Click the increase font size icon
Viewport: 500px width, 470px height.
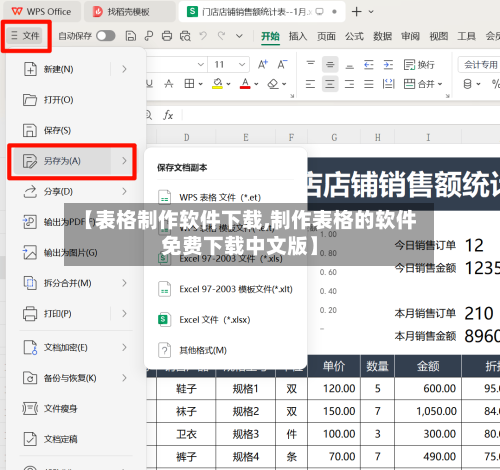pos(263,64)
